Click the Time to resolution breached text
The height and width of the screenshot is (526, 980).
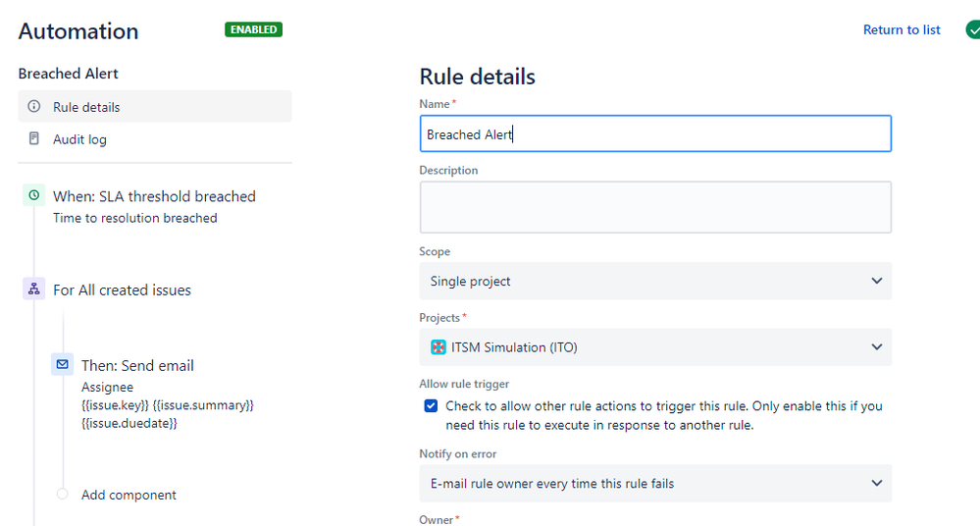tap(135, 218)
